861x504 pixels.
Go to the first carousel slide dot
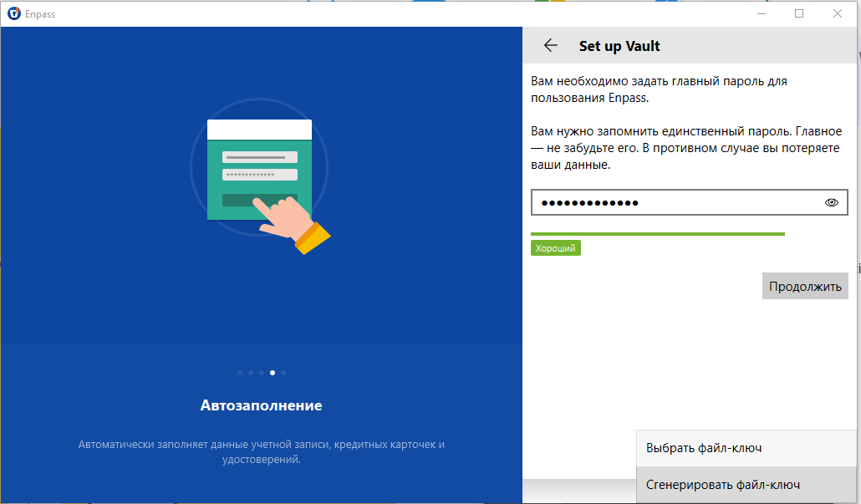pyautogui.click(x=240, y=373)
